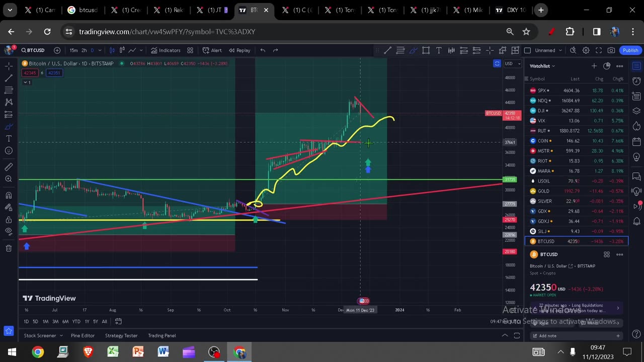
Task: Select the All date range
Action: click(x=104, y=322)
